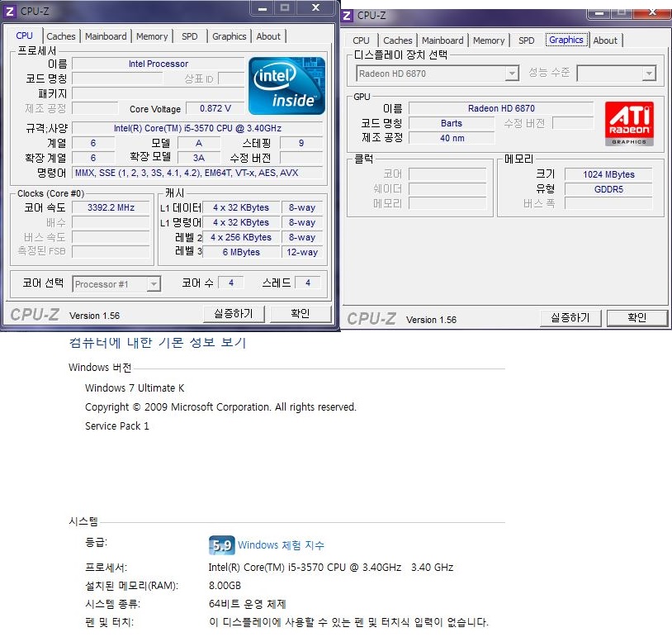Click 확인 button in the left CPU-Z window
This screenshot has height=637, width=672.
[301, 314]
